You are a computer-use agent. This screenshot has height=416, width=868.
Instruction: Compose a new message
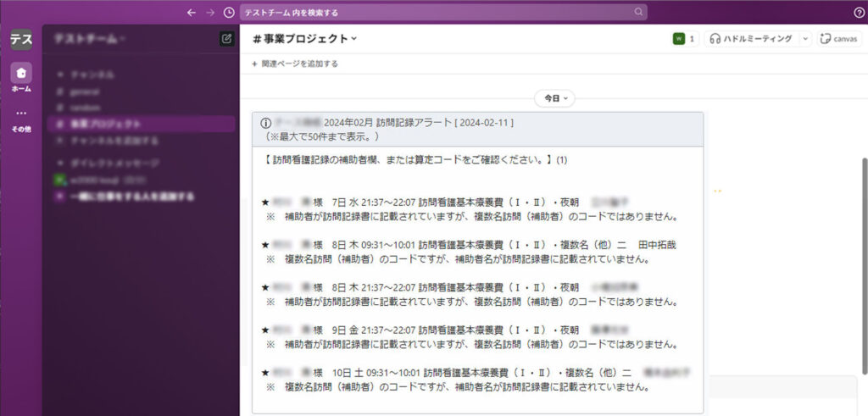click(225, 39)
